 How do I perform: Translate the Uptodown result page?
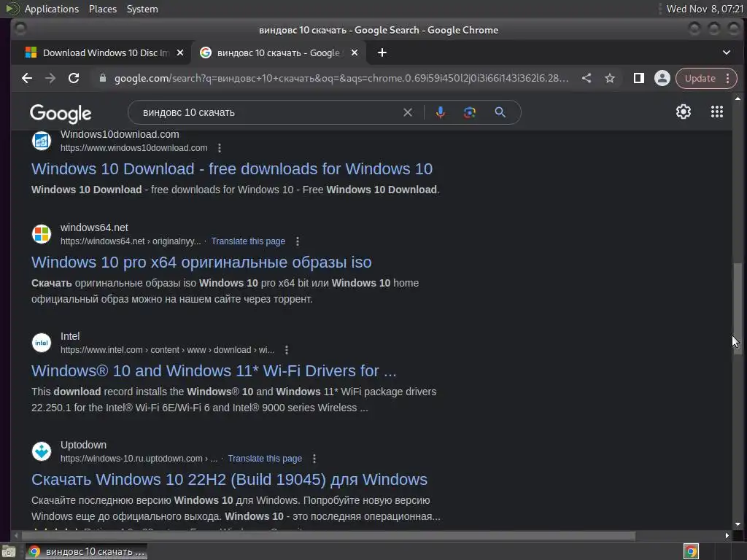[265, 459]
